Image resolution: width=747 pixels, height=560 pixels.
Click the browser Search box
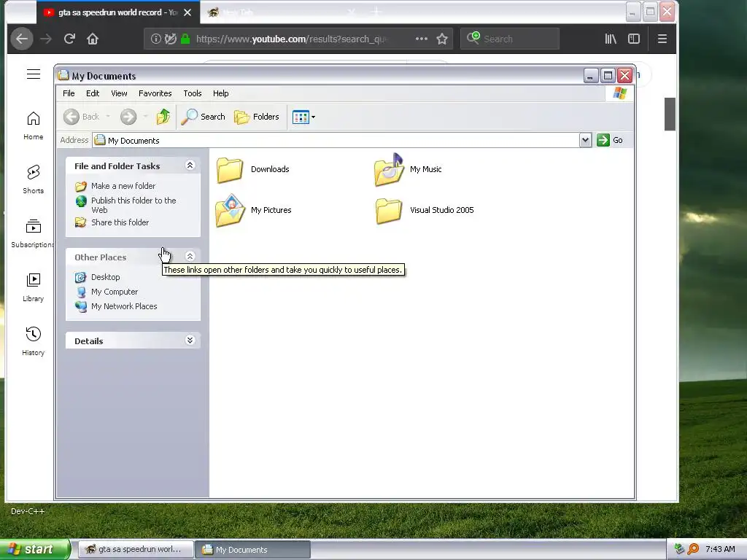click(510, 39)
